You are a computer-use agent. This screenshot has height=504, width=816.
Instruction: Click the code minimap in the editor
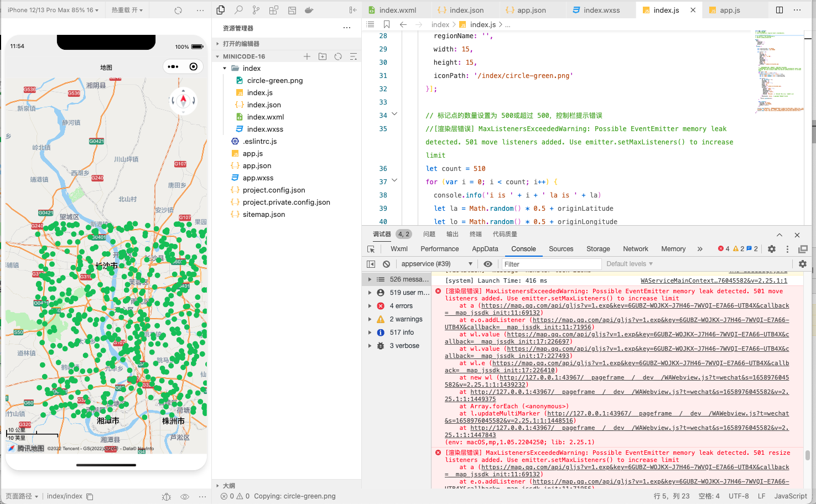coord(779,72)
